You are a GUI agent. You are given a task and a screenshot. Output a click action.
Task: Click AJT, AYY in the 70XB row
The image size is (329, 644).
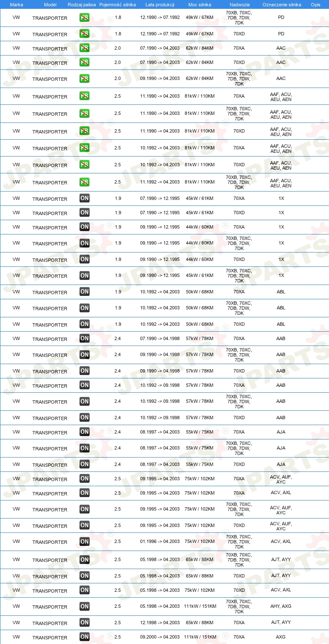point(281,559)
